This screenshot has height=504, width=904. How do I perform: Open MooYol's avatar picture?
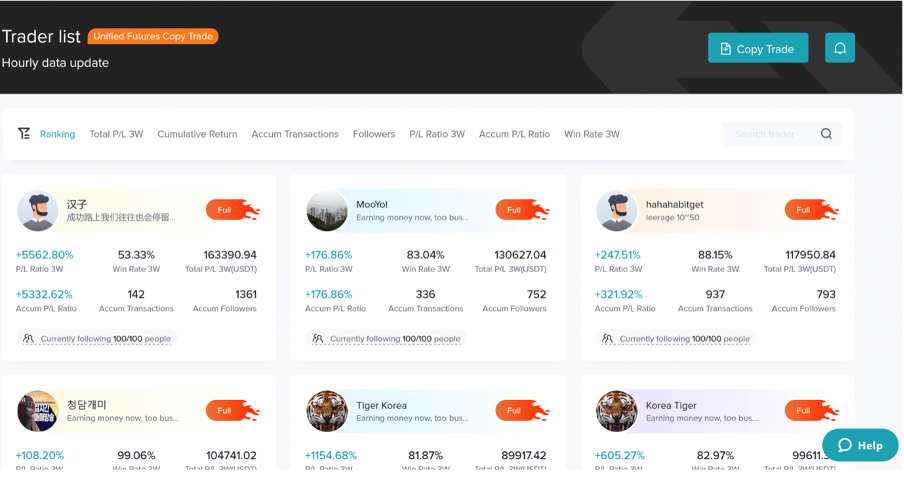[327, 210]
